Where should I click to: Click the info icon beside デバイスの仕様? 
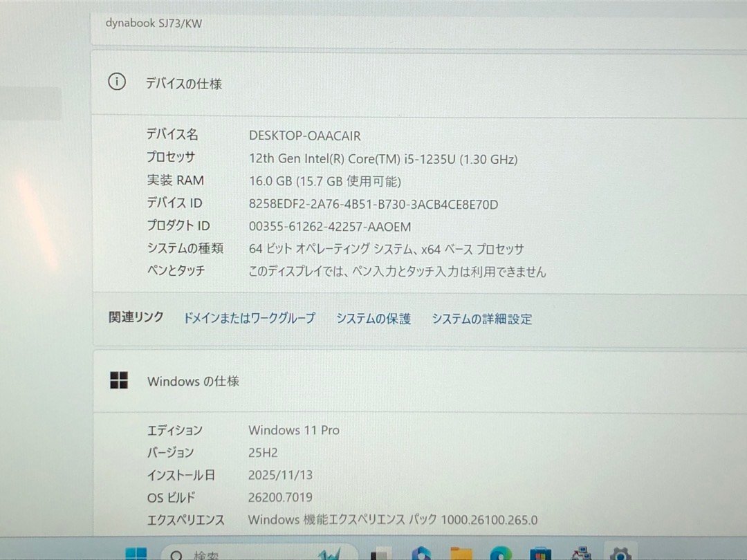click(117, 82)
